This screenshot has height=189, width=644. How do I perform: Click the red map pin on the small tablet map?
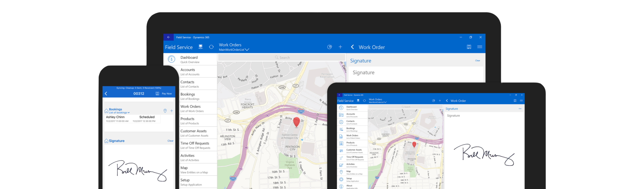pyautogui.click(x=414, y=145)
